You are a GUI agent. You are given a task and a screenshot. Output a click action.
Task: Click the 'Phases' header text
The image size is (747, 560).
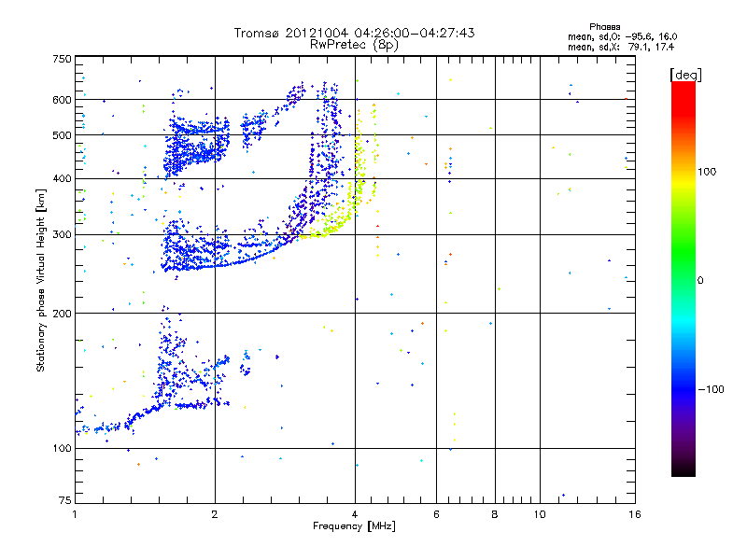coord(604,27)
